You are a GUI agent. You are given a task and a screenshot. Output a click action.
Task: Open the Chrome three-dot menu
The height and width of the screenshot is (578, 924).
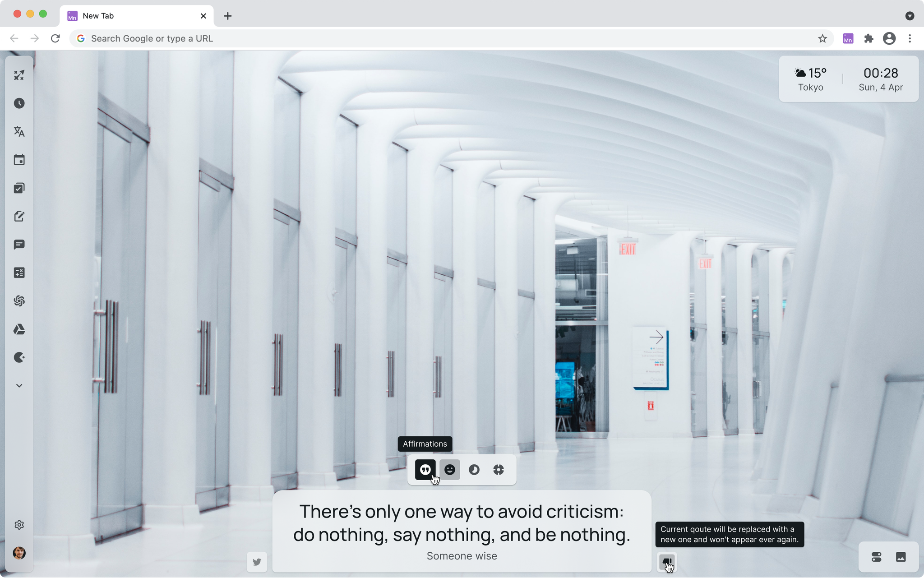[910, 38]
